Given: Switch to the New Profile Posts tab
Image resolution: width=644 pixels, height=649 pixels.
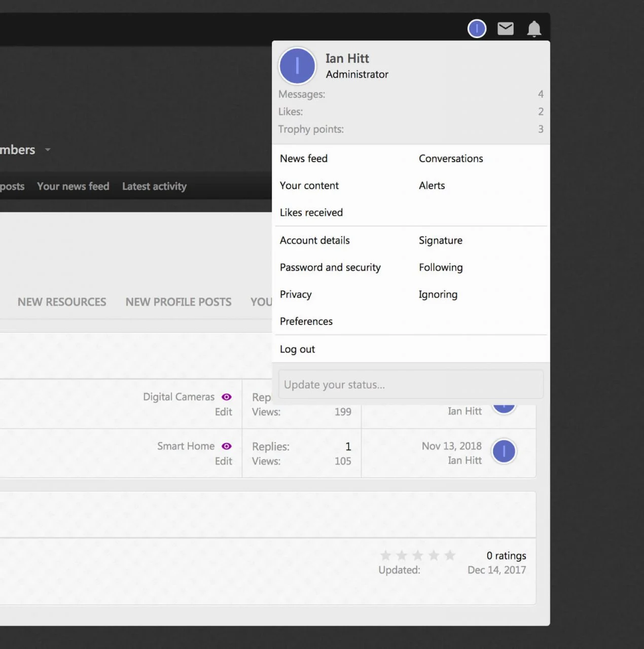Looking at the screenshot, I should click(178, 302).
